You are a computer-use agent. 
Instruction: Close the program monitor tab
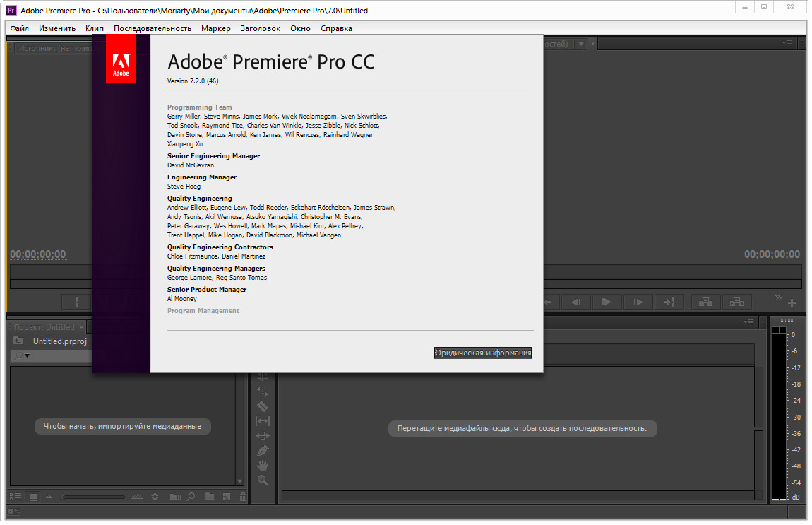click(x=593, y=44)
